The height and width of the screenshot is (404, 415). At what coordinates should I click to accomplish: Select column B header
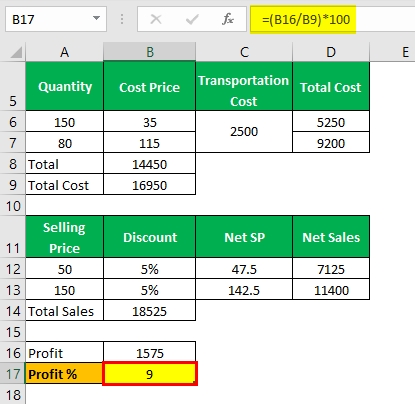tap(150, 52)
